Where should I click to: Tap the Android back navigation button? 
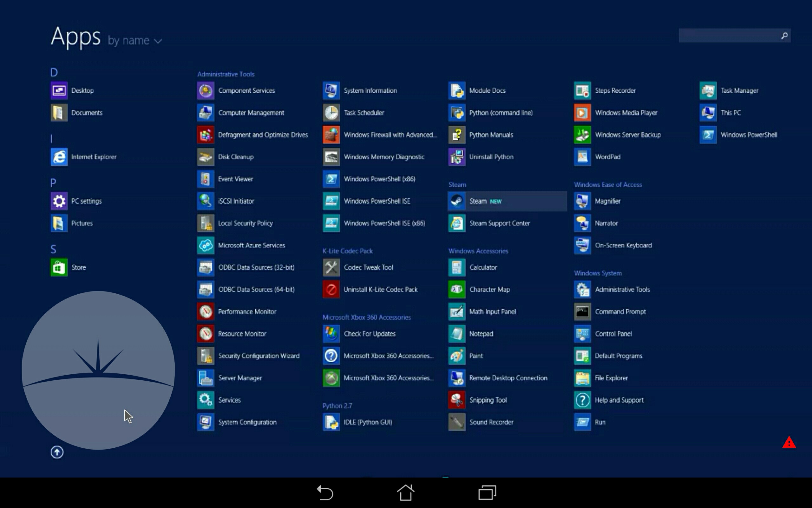[x=325, y=493]
